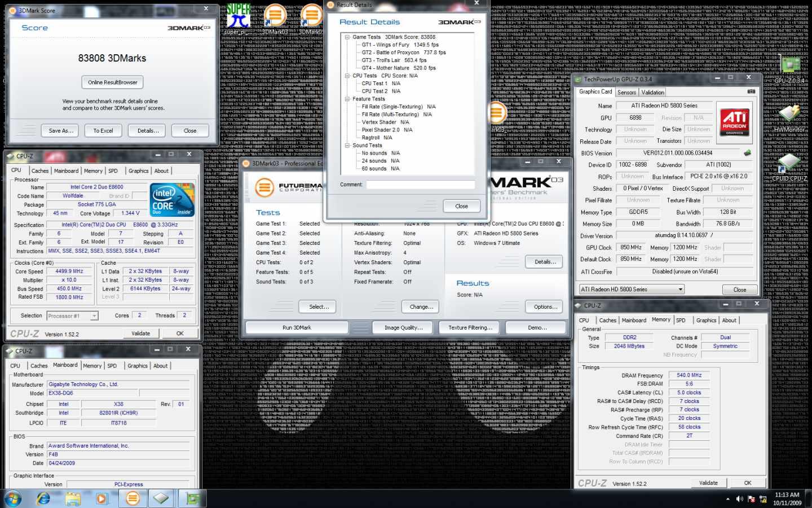Click the 4499.9 MHz Core Speed value
Viewport: 812px width, 508px height.
(x=69, y=271)
